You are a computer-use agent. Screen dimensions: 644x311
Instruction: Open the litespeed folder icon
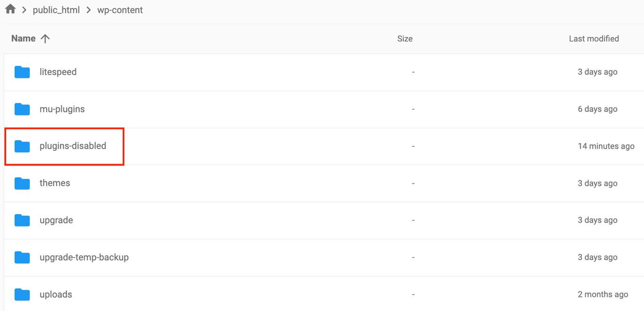tap(22, 72)
